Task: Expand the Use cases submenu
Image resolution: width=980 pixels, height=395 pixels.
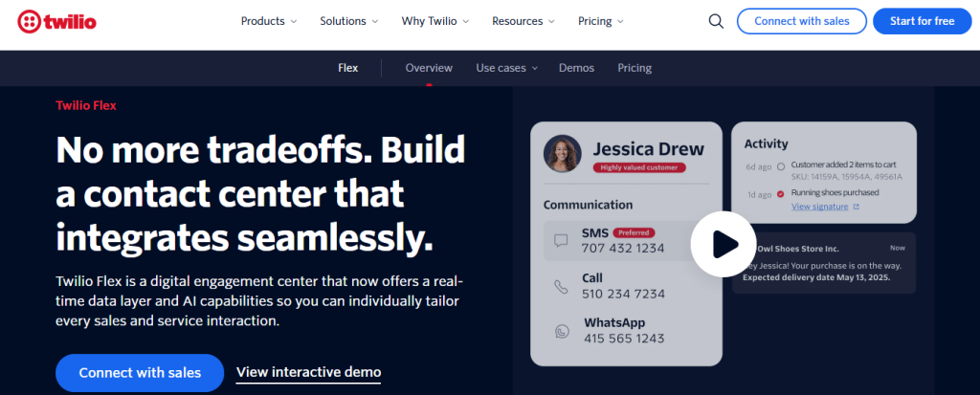Action: pos(507,68)
